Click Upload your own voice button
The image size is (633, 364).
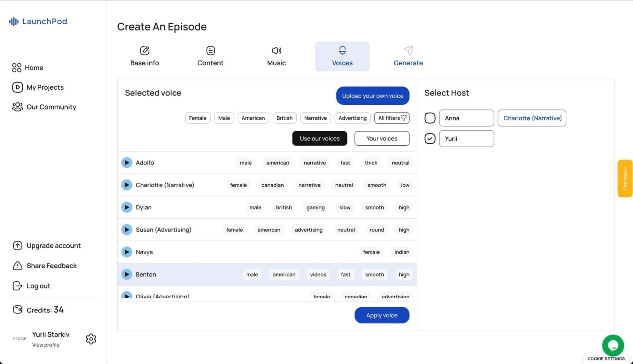(373, 96)
